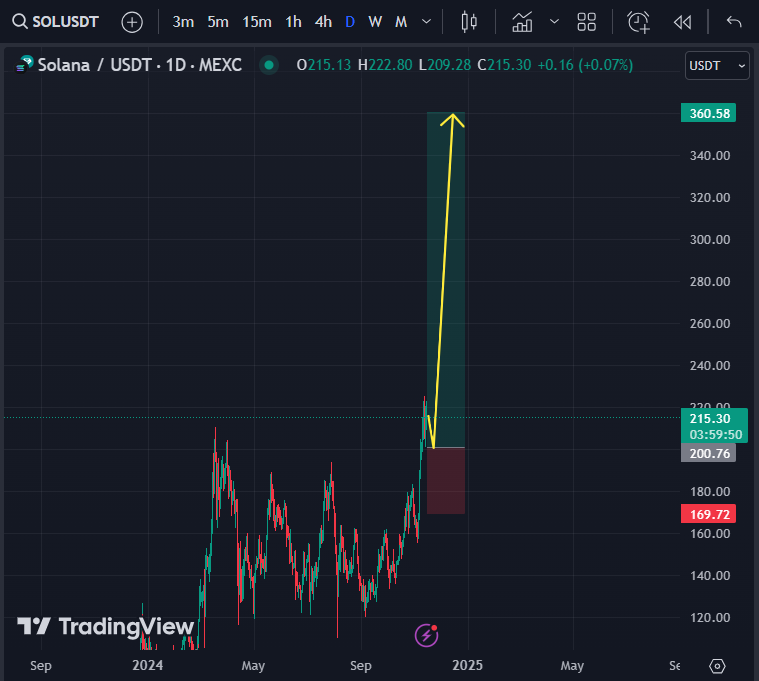Click the +0.16 (+0.07%) change value
The height and width of the screenshot is (681, 759).
tap(585, 65)
